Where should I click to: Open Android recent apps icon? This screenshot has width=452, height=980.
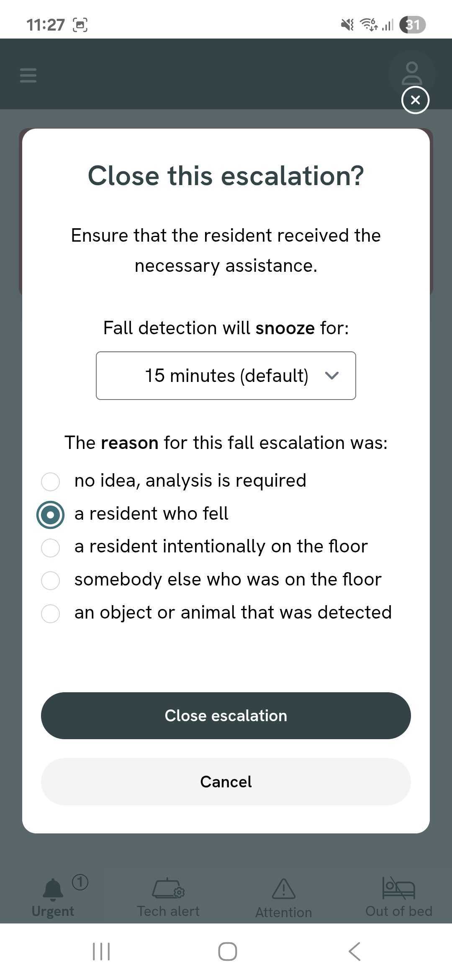tap(101, 952)
